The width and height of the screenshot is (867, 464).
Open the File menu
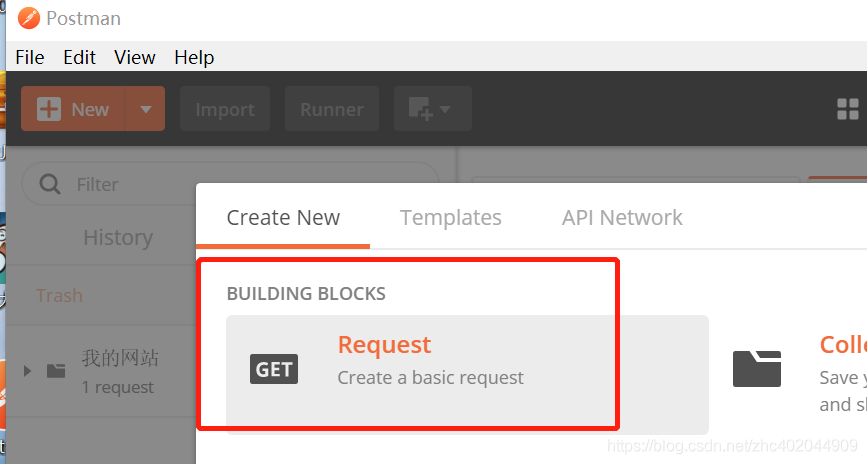tap(30, 57)
